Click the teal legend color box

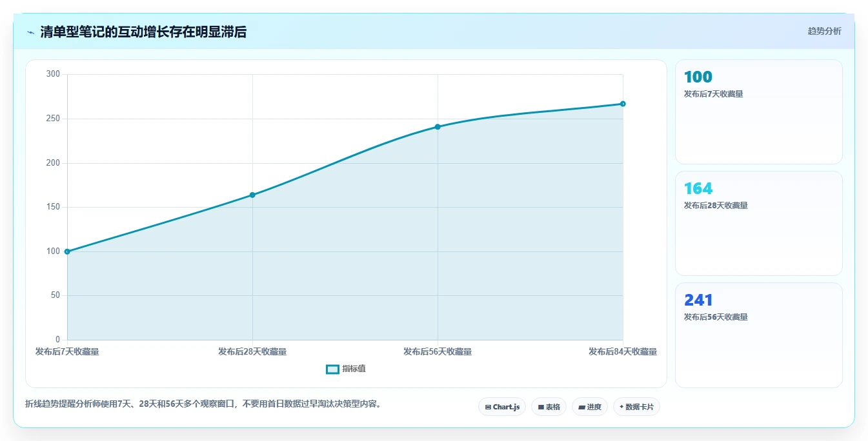[332, 369]
